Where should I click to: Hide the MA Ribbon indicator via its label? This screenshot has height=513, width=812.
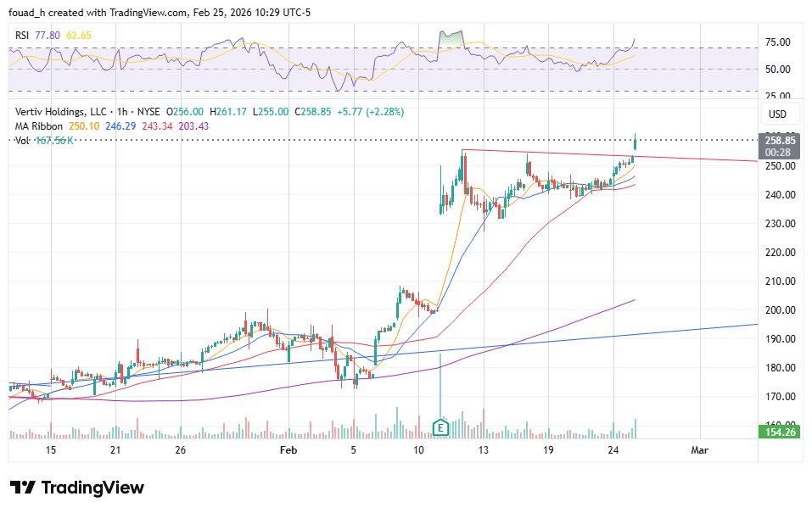tap(37, 125)
